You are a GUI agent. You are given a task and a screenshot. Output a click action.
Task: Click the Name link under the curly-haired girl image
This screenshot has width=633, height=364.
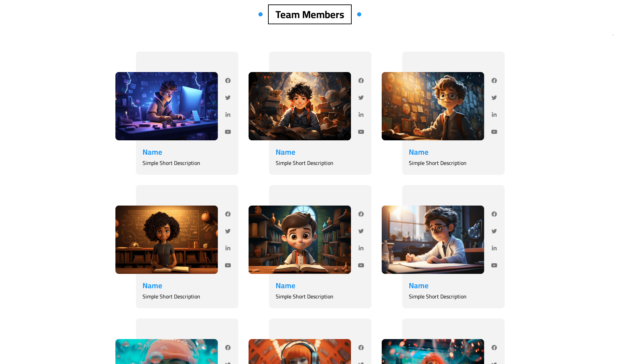click(x=152, y=286)
